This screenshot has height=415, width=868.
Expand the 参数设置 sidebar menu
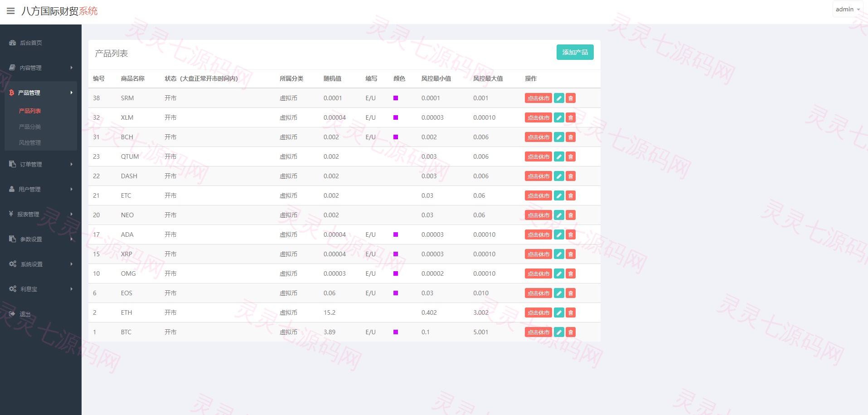pyautogui.click(x=41, y=239)
